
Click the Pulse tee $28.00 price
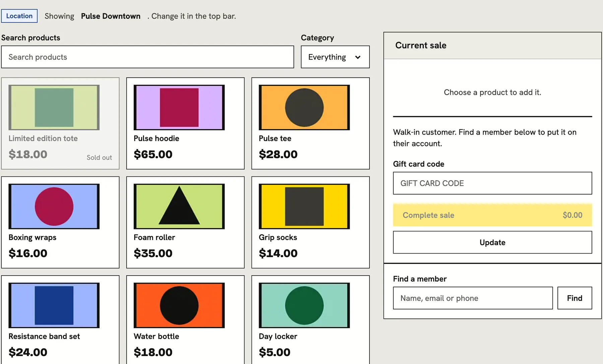[278, 154]
